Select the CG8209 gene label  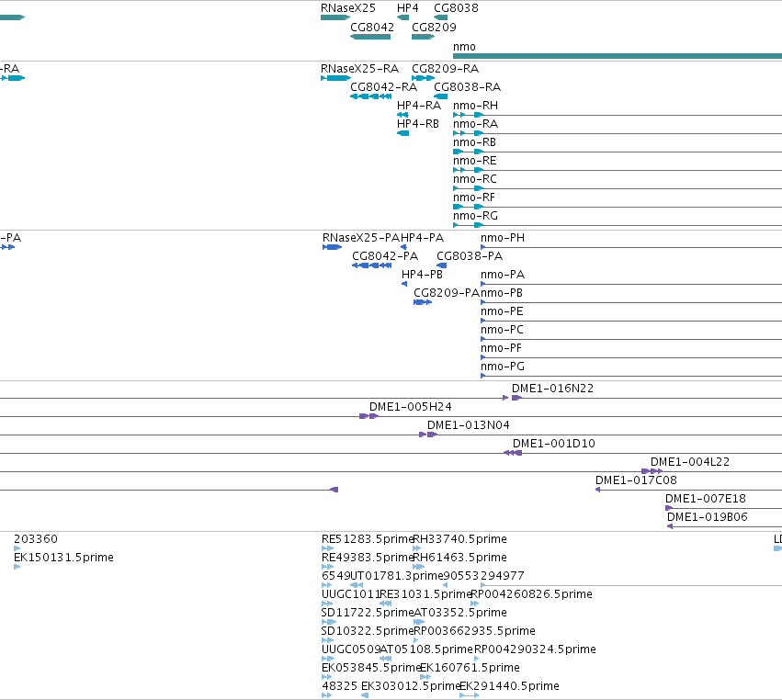tap(434, 27)
